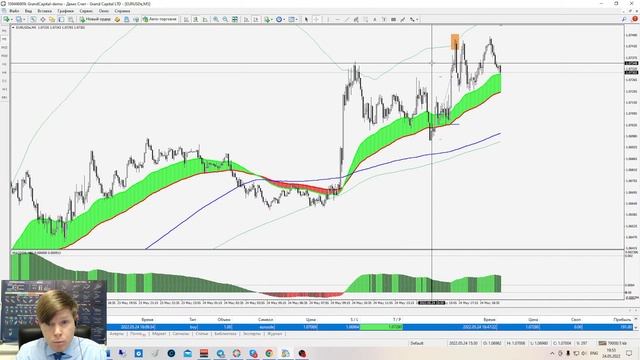Zoom in on the chart
Viewport: 640px width, 360px height.
tap(216, 19)
